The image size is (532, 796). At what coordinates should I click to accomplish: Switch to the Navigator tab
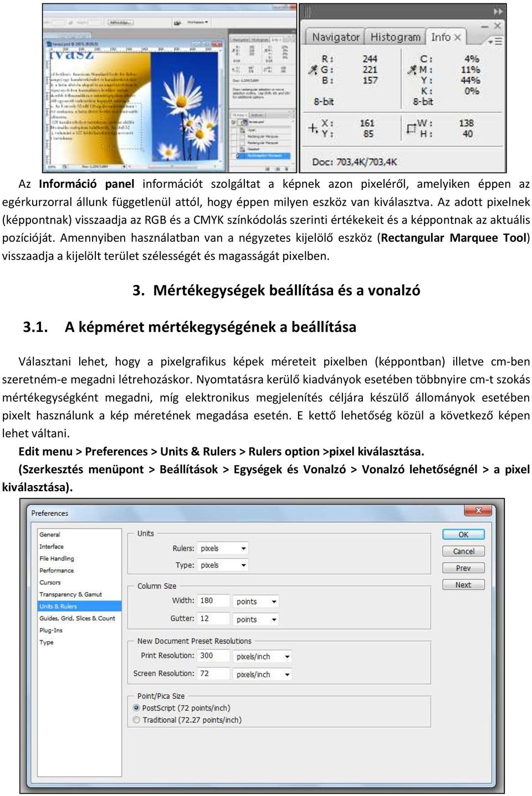coord(335,37)
